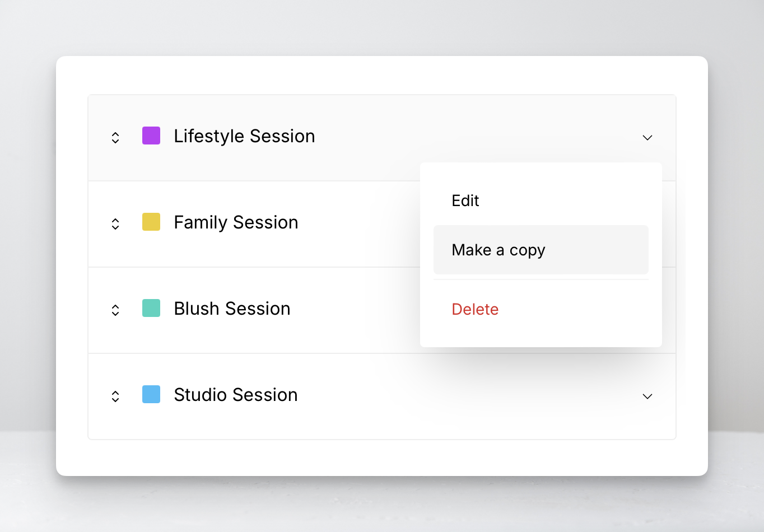
Task: Click the purple Lifestyle Session color swatch
Action: pos(151,136)
